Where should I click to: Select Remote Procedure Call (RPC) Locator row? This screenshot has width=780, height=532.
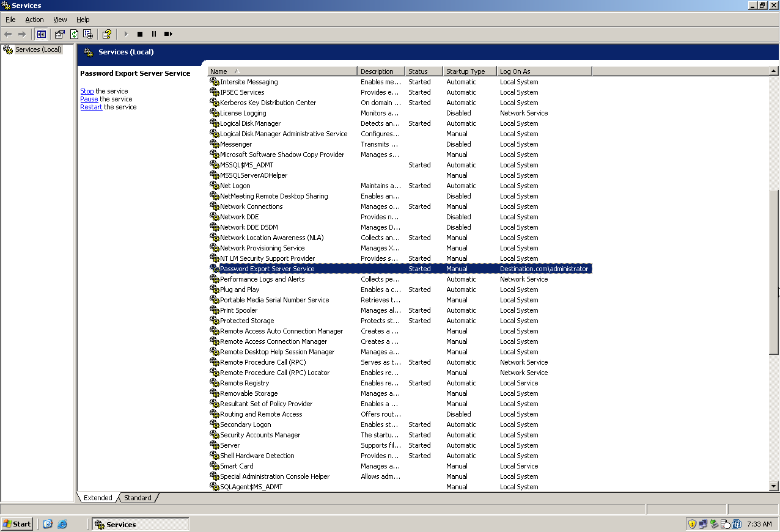coord(400,373)
